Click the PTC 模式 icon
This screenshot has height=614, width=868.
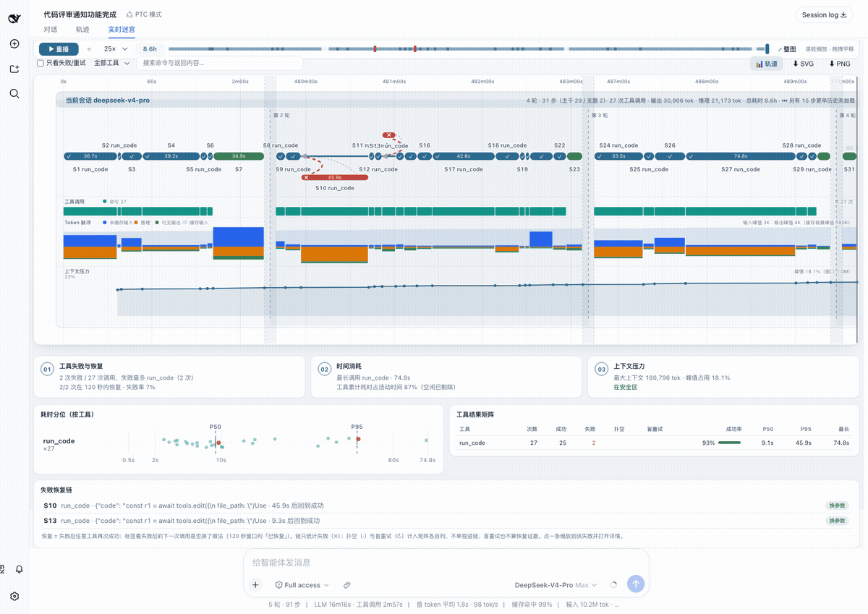(x=129, y=14)
